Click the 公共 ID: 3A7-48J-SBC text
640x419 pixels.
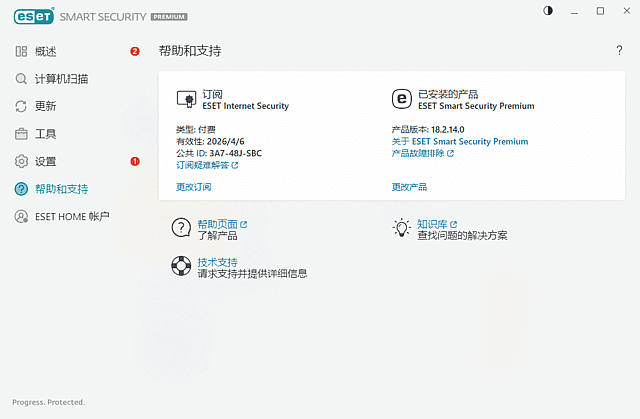tap(219, 153)
